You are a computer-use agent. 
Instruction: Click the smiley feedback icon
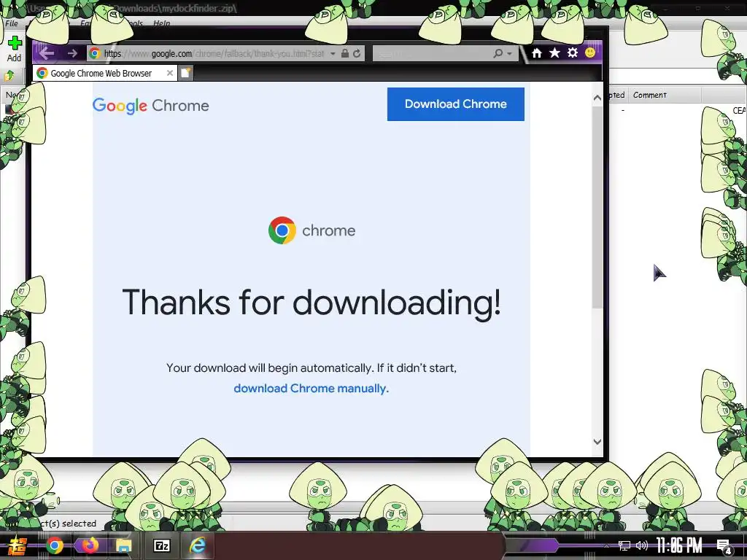pyautogui.click(x=590, y=52)
